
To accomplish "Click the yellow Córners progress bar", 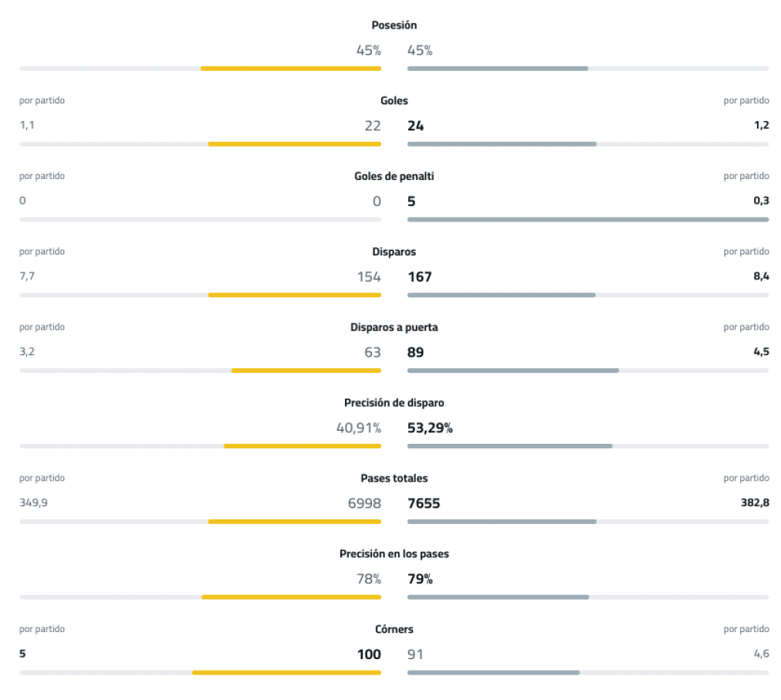I will 286,673.
